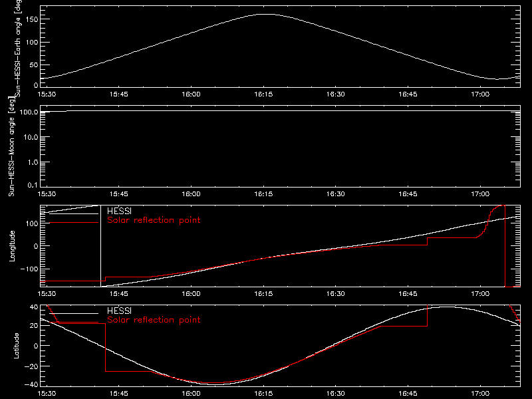Click the 100.0 tick on Moon angle axis
Screen dimensions: 532x399
29,112
